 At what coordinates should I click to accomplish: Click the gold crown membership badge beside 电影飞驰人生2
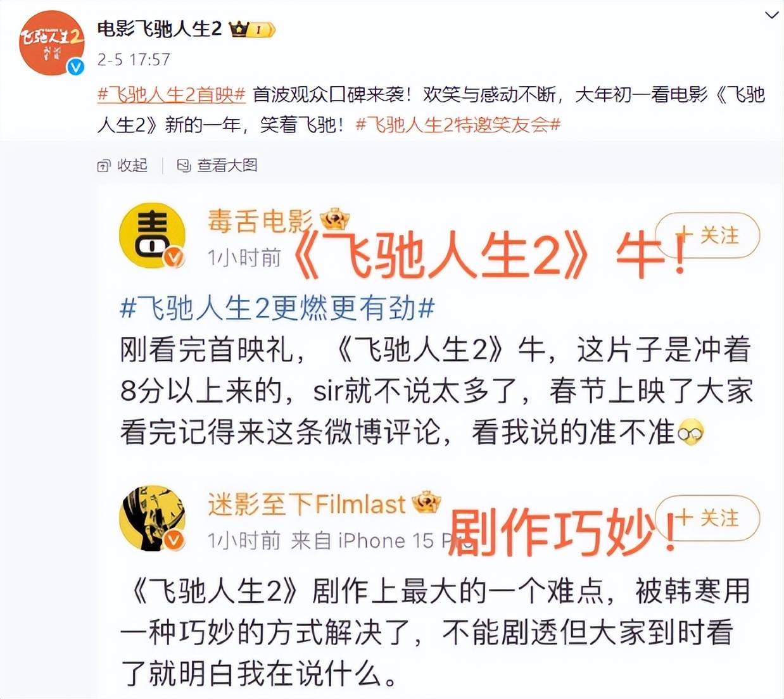click(x=252, y=29)
